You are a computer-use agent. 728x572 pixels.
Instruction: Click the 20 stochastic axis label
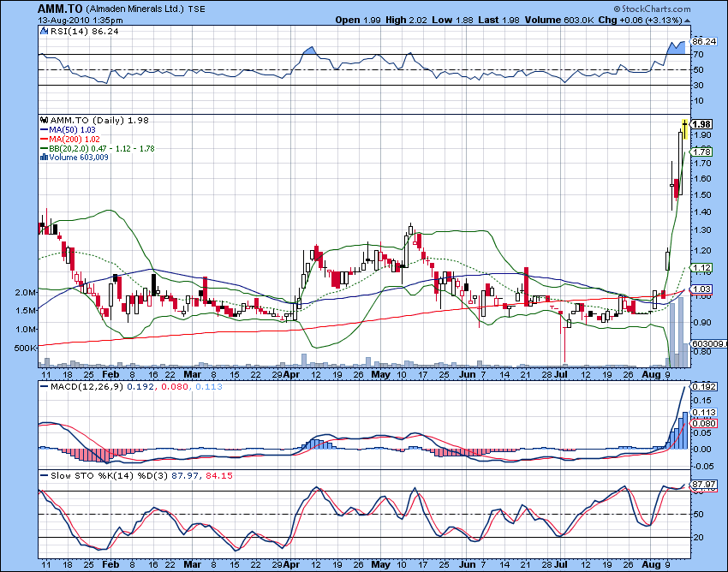[x=698, y=538]
